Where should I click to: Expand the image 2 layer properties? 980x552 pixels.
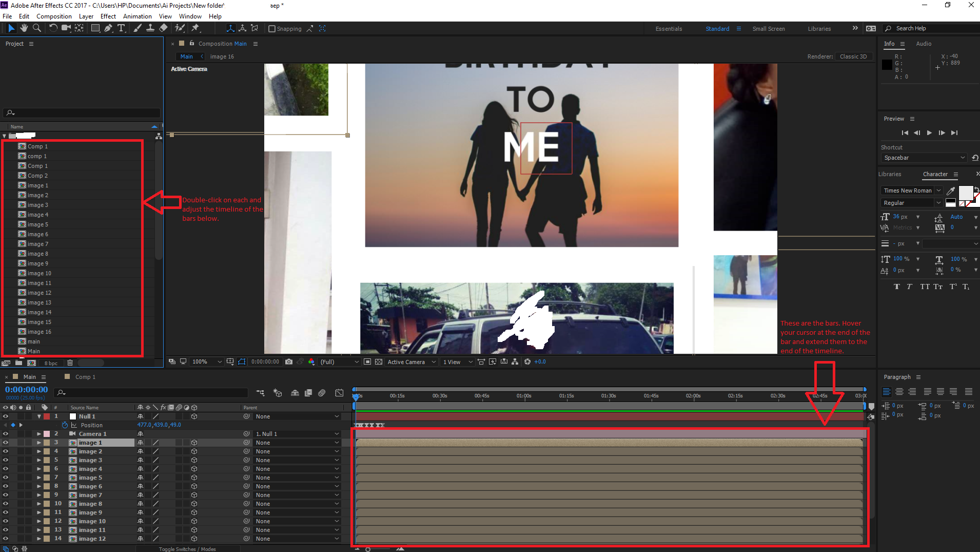click(39, 451)
